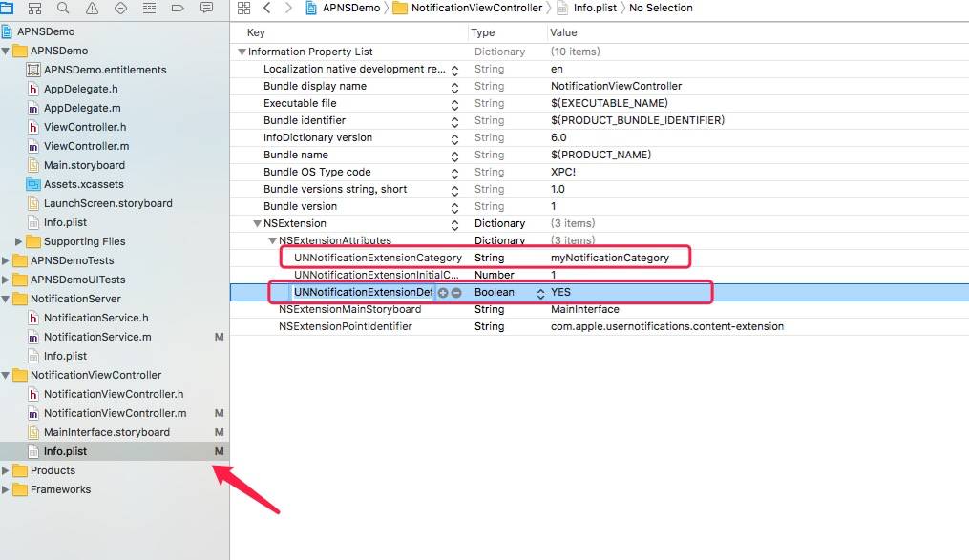
Task: Select ViewController.m file
Action: 87,146
